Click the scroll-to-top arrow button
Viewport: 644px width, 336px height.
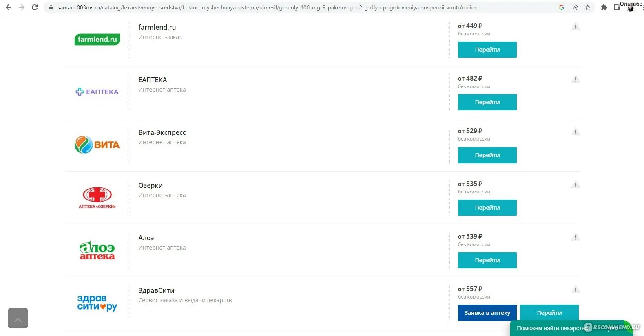click(18, 318)
